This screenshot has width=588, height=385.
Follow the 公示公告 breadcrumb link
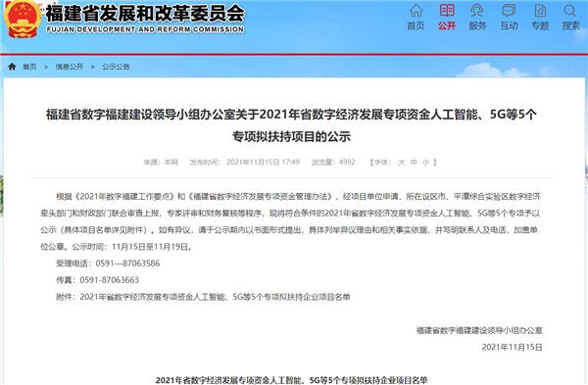coord(116,67)
